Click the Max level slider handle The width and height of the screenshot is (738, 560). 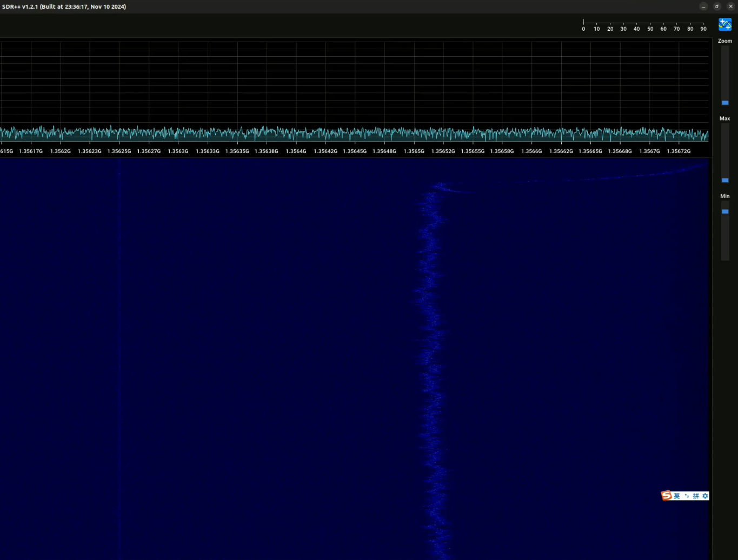725,180
